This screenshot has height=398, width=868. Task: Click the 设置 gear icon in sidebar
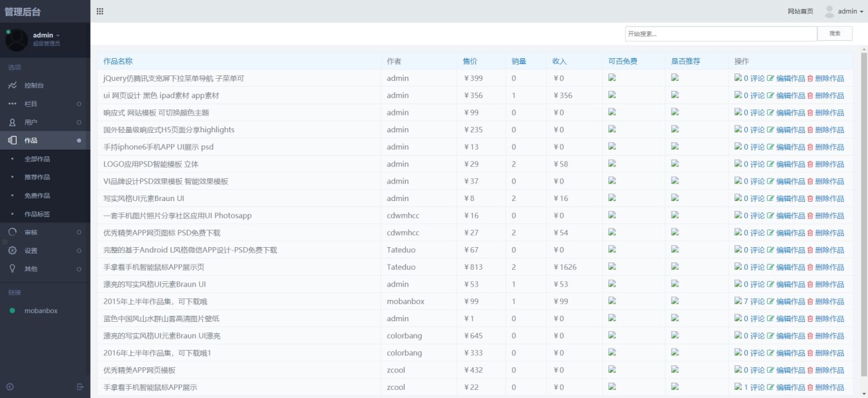pos(12,250)
